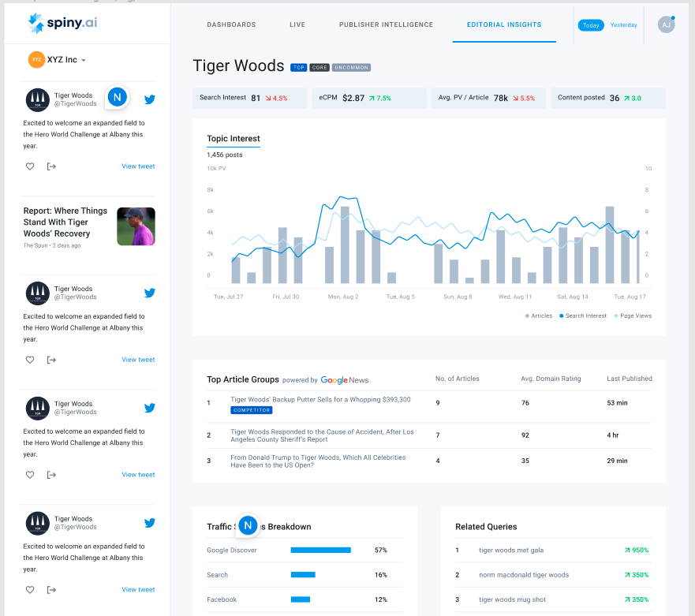Share the second tweet with export icon
695x616 pixels.
(x=51, y=360)
